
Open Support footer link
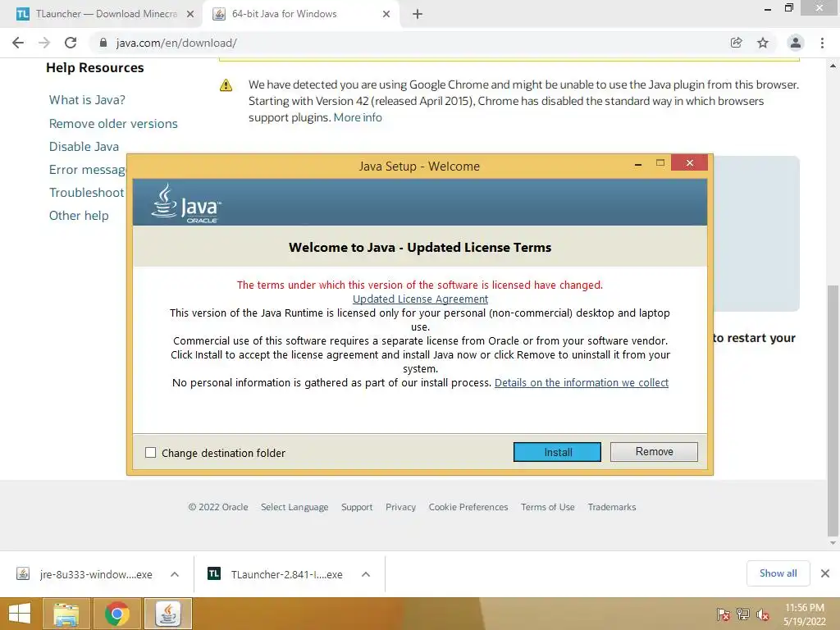click(x=357, y=507)
